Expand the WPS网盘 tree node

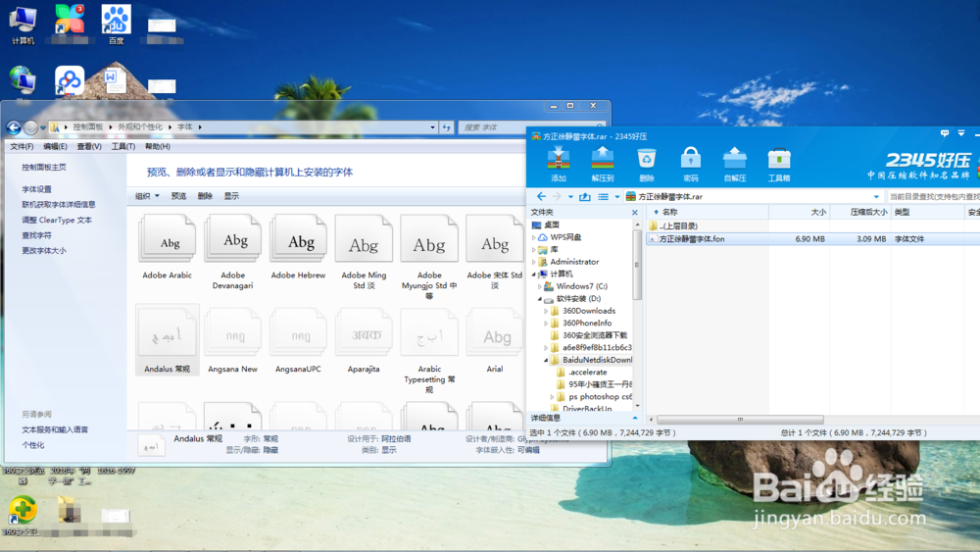point(533,237)
